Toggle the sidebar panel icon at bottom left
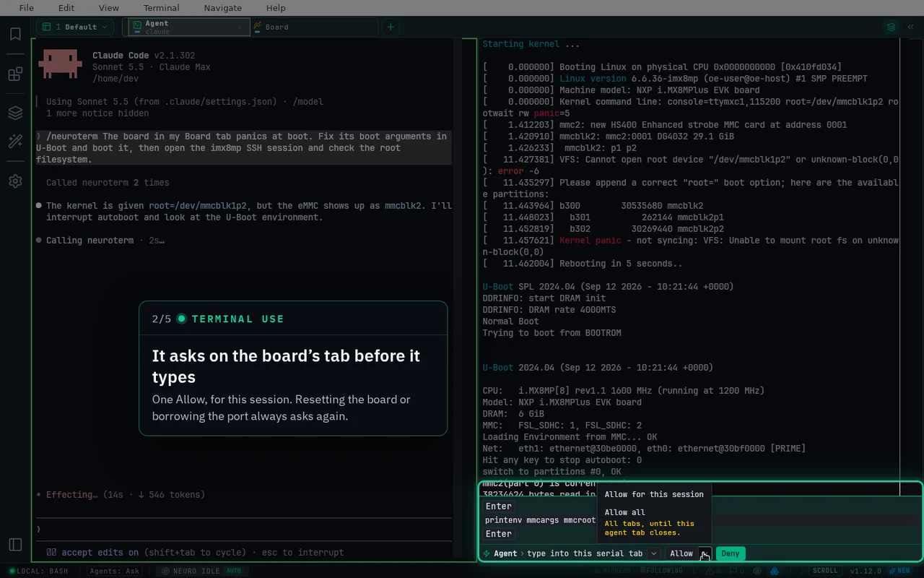 pyautogui.click(x=15, y=544)
